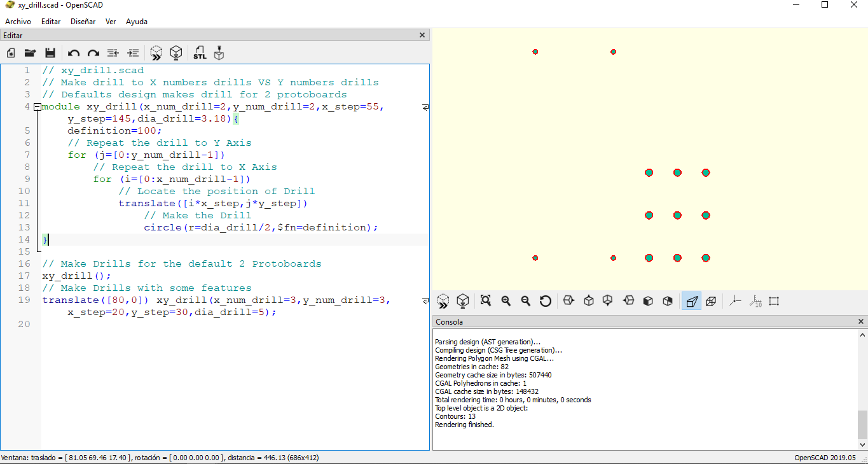Save the file with the floppy disk icon

[x=50, y=53]
